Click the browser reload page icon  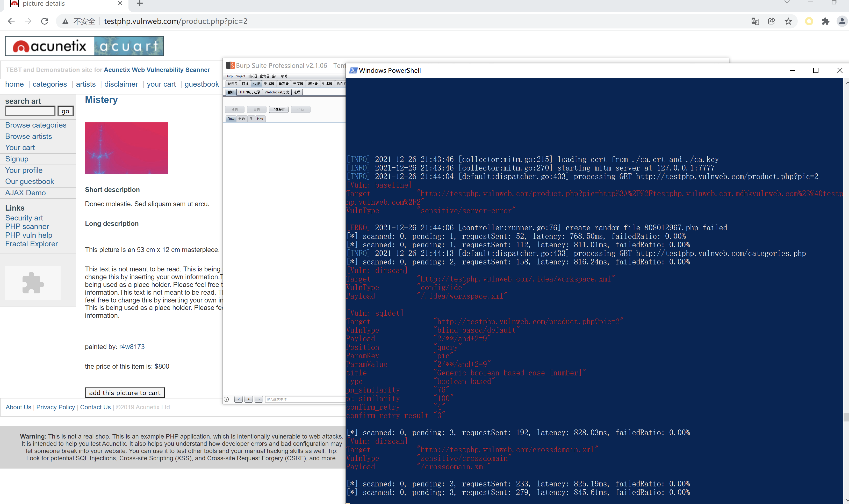[45, 21]
